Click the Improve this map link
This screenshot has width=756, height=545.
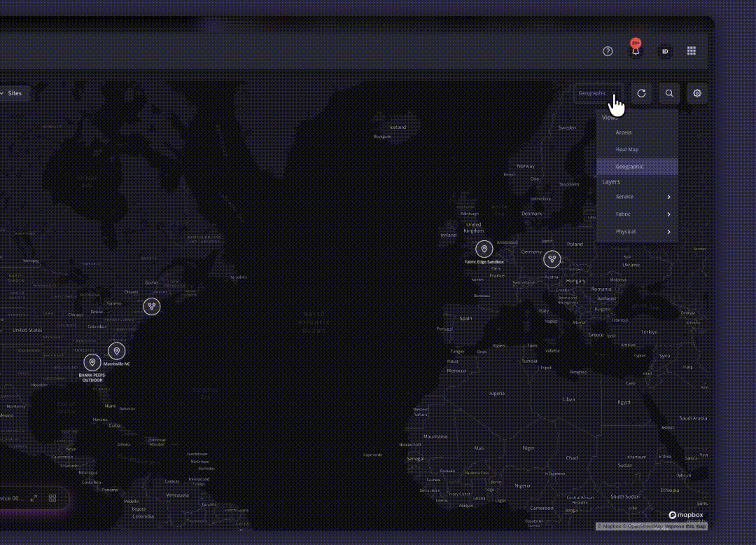[686, 527]
